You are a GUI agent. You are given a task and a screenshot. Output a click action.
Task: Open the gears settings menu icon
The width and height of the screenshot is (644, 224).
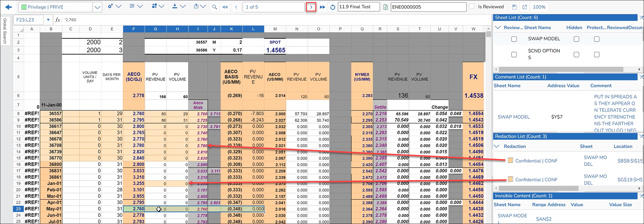110,6
